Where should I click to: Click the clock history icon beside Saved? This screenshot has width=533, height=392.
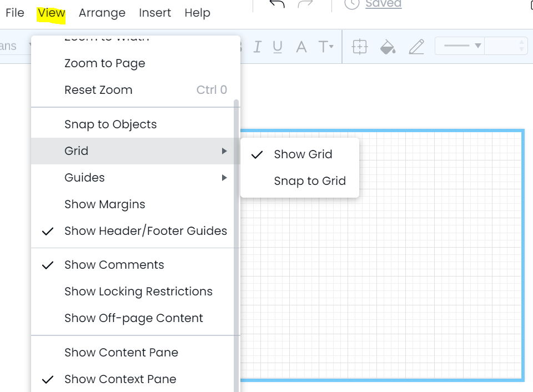[351, 4]
